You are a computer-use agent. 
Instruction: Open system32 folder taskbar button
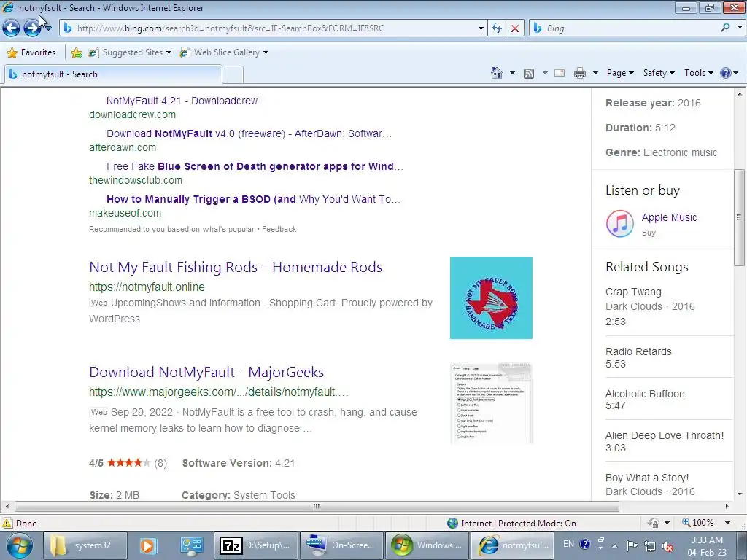click(x=86, y=545)
